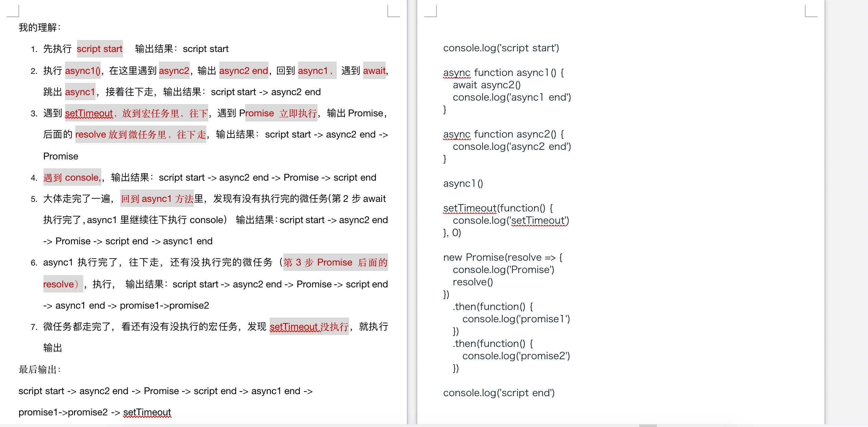Click underlined 'setTimeout' in step 3
This screenshot has height=427, width=868.
tap(89, 113)
